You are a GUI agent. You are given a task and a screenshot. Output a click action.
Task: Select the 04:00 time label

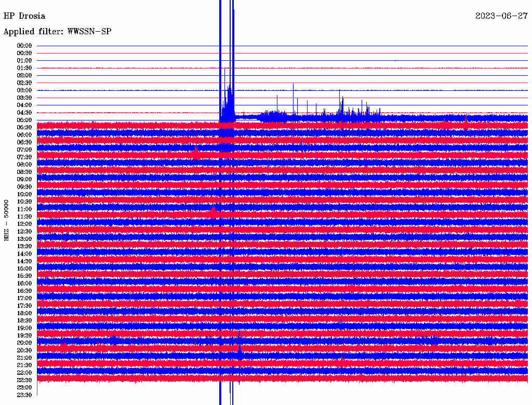pos(24,105)
